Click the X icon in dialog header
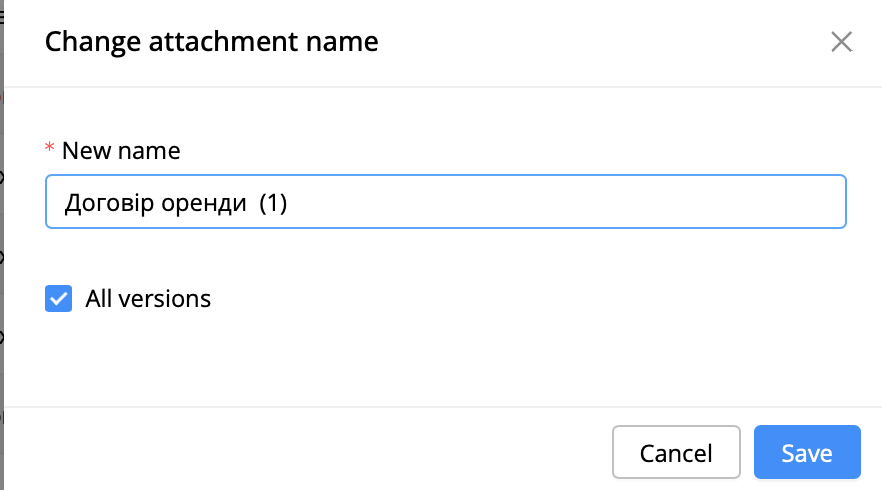Image resolution: width=882 pixels, height=490 pixels. 842,42
